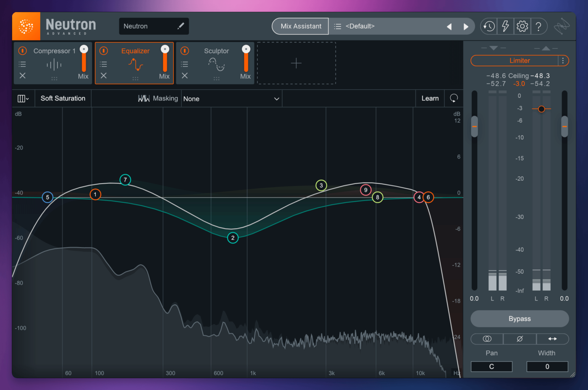Screen dimensions: 588x390
Task: Select EQ node 6
Action: [428, 197]
